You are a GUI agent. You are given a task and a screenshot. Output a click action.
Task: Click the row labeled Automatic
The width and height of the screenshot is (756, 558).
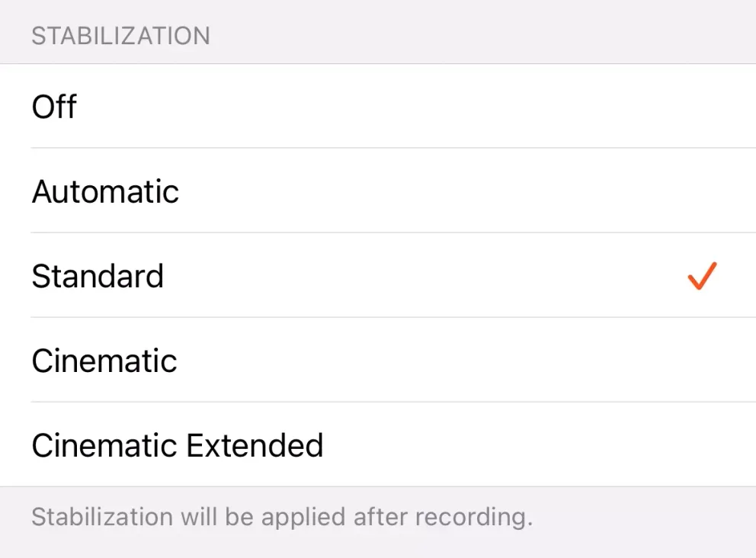point(105,191)
